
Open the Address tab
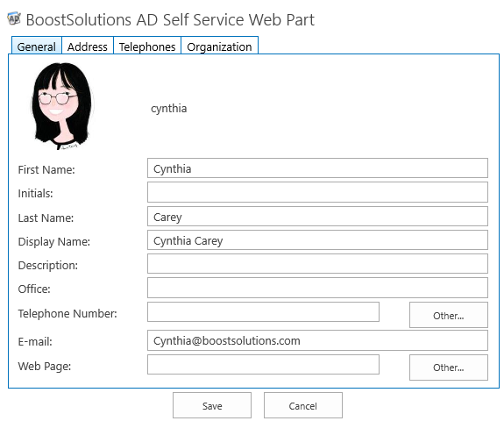point(88,46)
